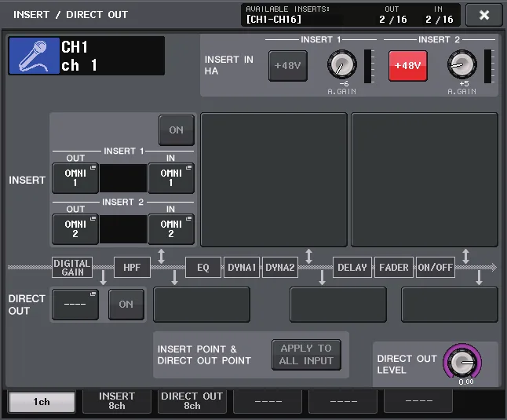Switch to the DIRECT OUT 8ch tab
The width and height of the screenshot is (507, 420).
pos(192,401)
